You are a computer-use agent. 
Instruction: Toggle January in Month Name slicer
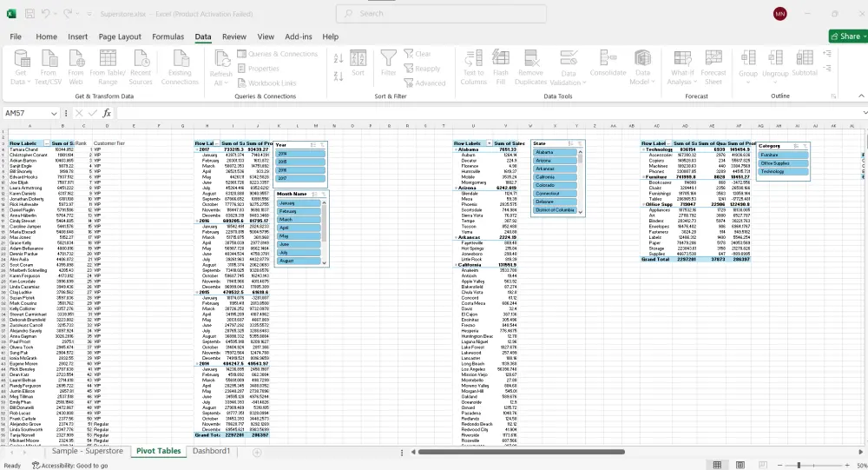coord(299,202)
